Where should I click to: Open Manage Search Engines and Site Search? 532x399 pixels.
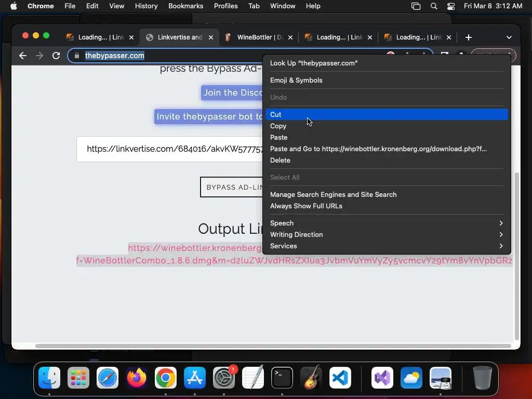[387, 194]
